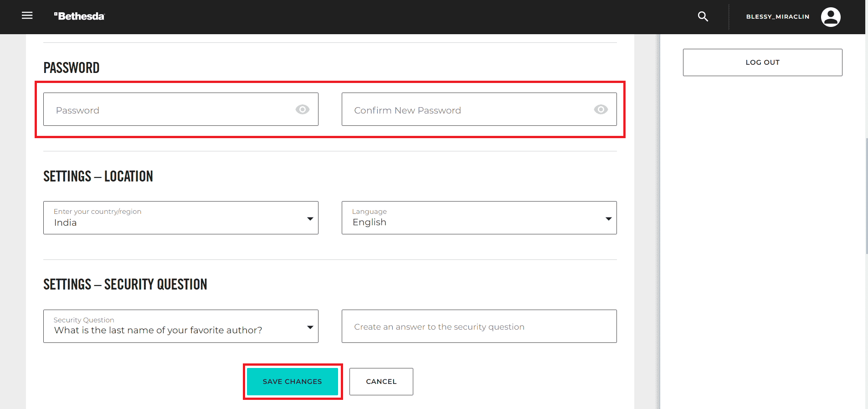Open the BLESSY_MIRACLIN account name
Screen dimensions: 868x409
[778, 17]
